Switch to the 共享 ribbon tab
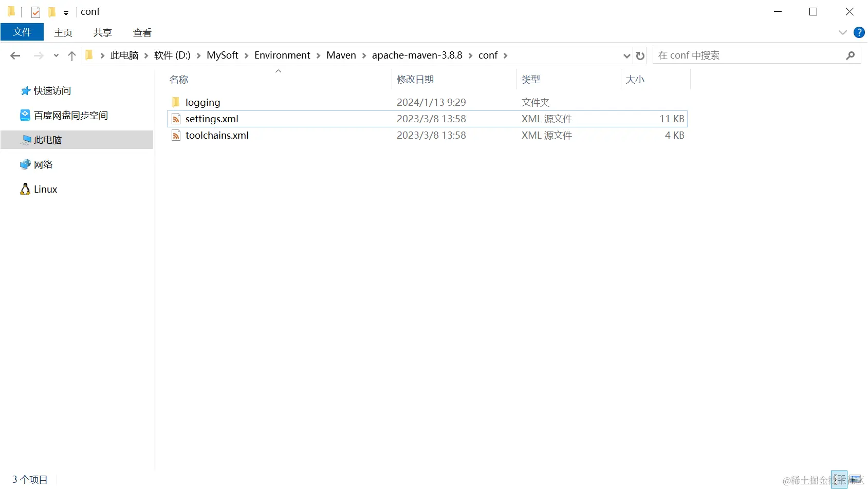Image resolution: width=868 pixels, height=489 pixels. tap(103, 32)
